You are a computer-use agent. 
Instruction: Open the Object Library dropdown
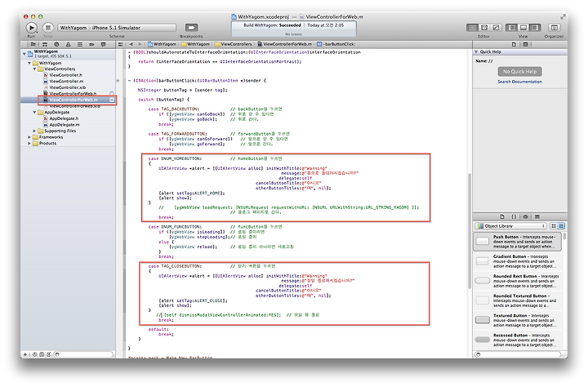(510, 225)
